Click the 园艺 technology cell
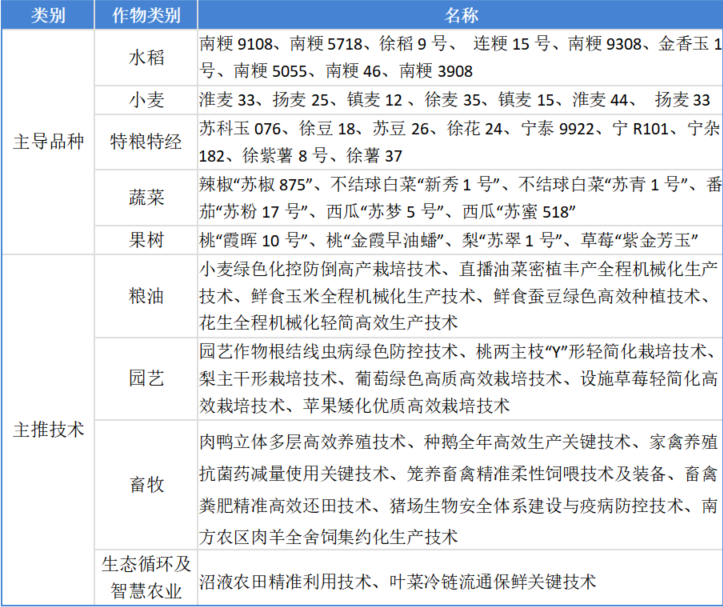The image size is (723, 607). point(146,379)
